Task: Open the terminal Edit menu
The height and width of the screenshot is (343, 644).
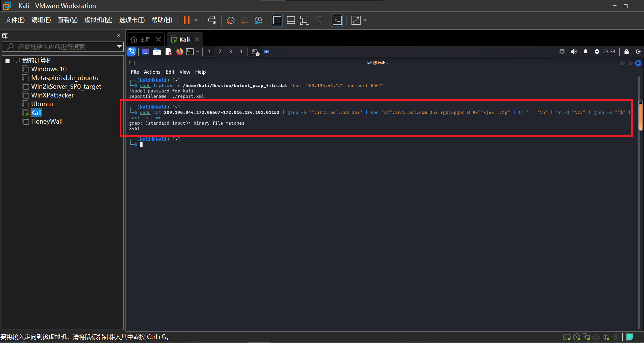Action: (170, 72)
